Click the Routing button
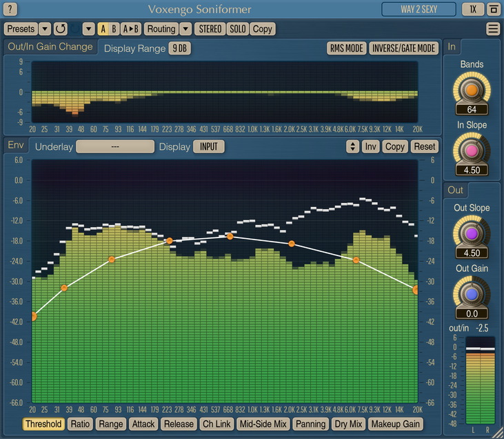 [161, 29]
